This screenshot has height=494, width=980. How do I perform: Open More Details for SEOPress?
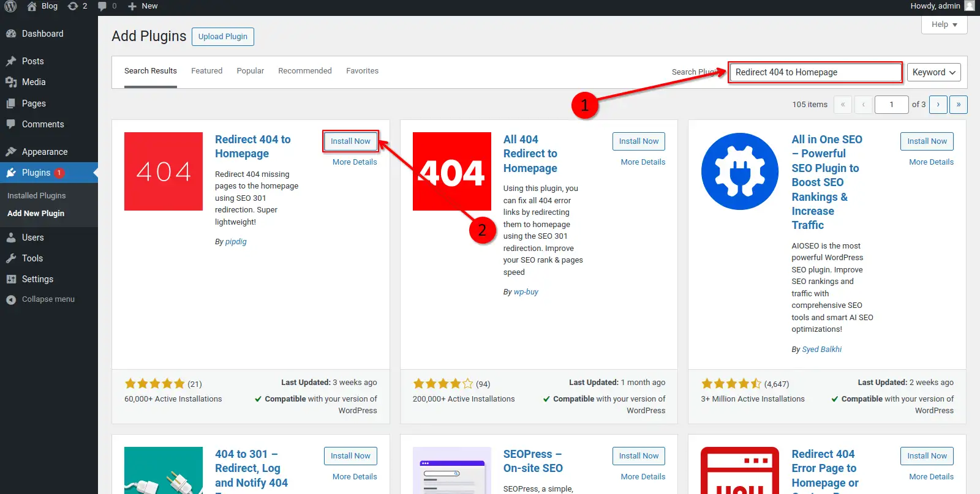pos(643,477)
